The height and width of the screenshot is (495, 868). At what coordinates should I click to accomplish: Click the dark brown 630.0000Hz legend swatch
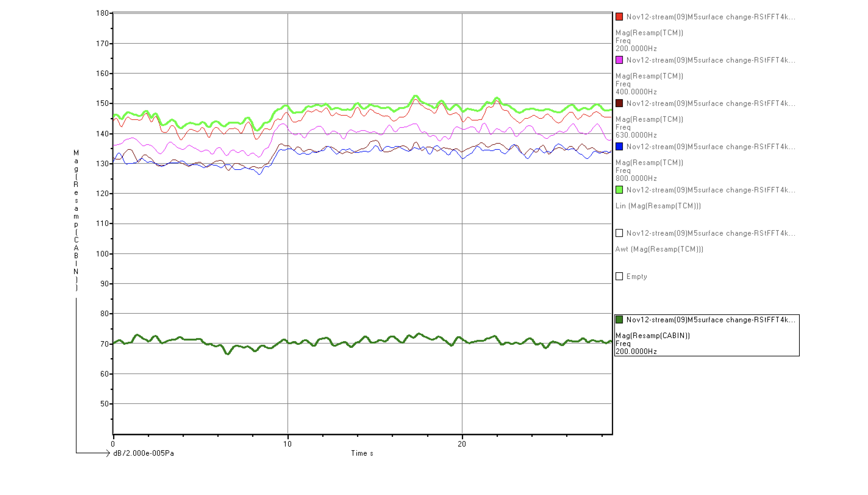point(619,103)
